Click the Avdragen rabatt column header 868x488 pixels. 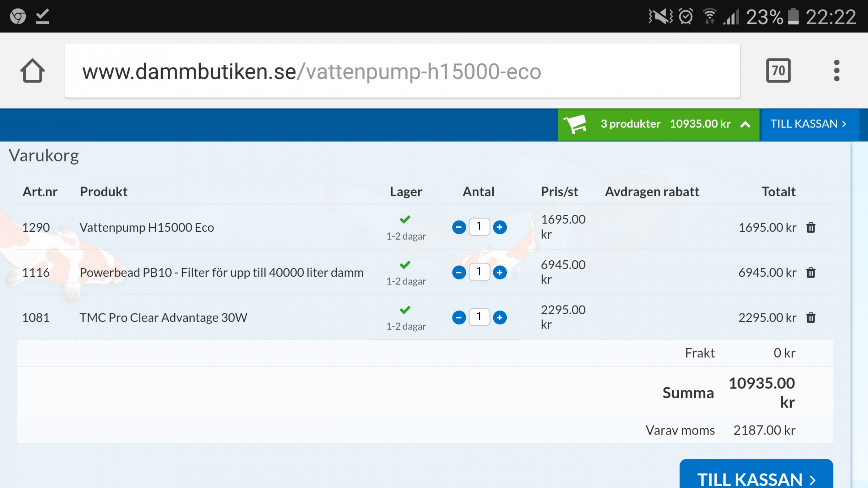pyautogui.click(x=652, y=192)
